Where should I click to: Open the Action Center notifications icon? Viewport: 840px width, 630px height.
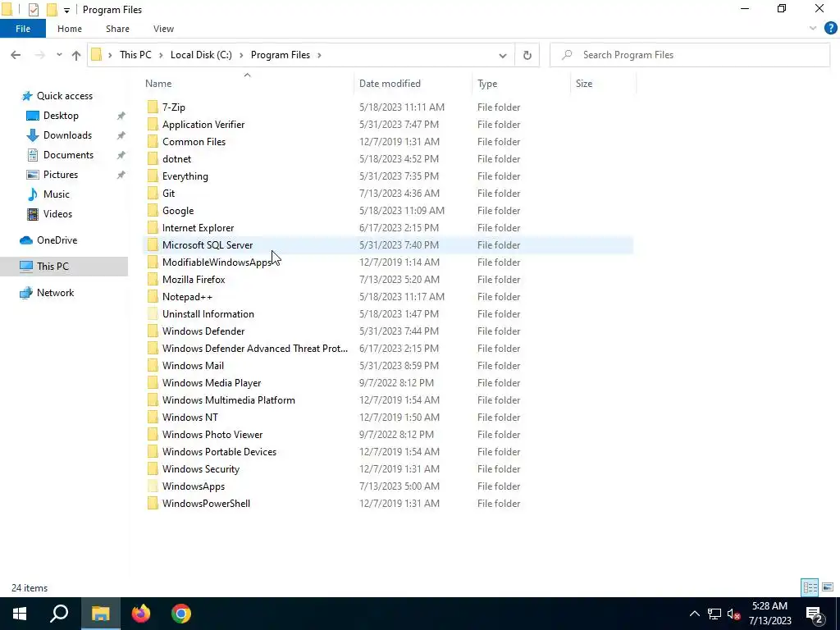tap(815, 614)
